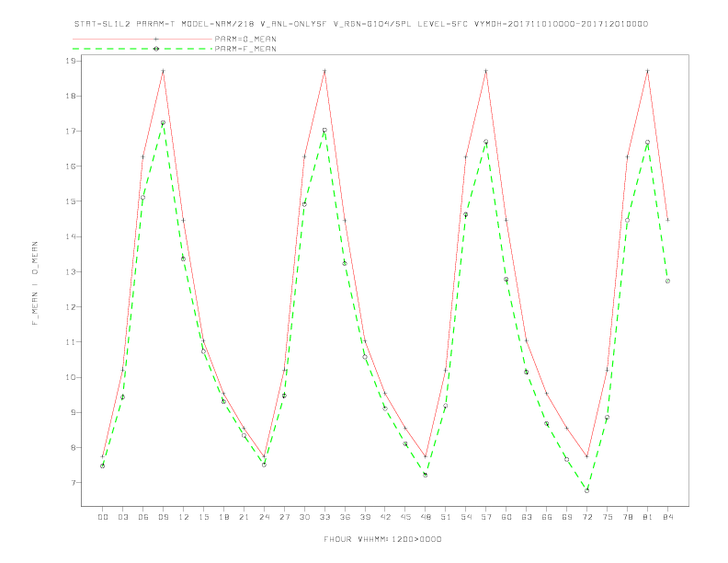Click the y-axis tick value 13

(x=71, y=271)
